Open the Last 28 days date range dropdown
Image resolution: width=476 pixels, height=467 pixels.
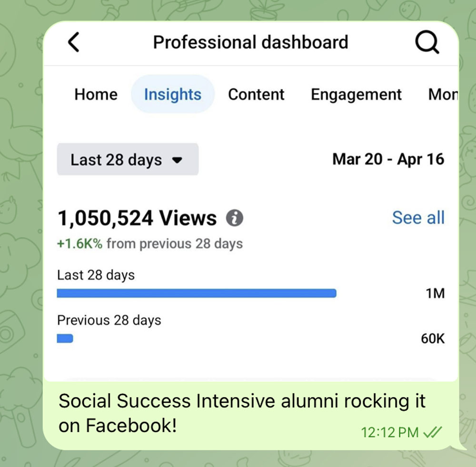coord(128,159)
